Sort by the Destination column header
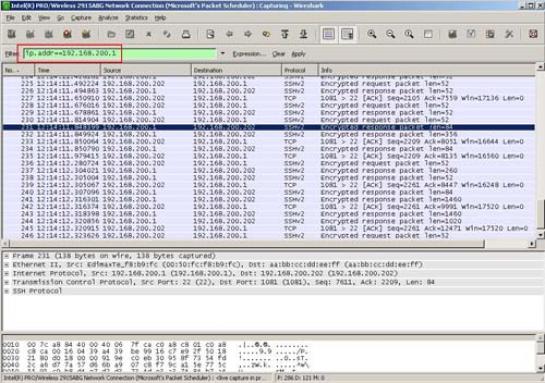545x383 pixels. (x=236, y=70)
